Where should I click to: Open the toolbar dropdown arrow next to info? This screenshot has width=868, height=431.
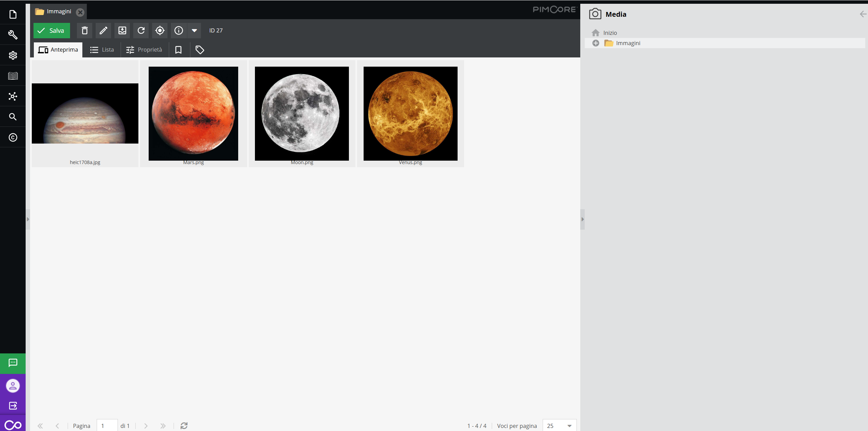tap(194, 31)
